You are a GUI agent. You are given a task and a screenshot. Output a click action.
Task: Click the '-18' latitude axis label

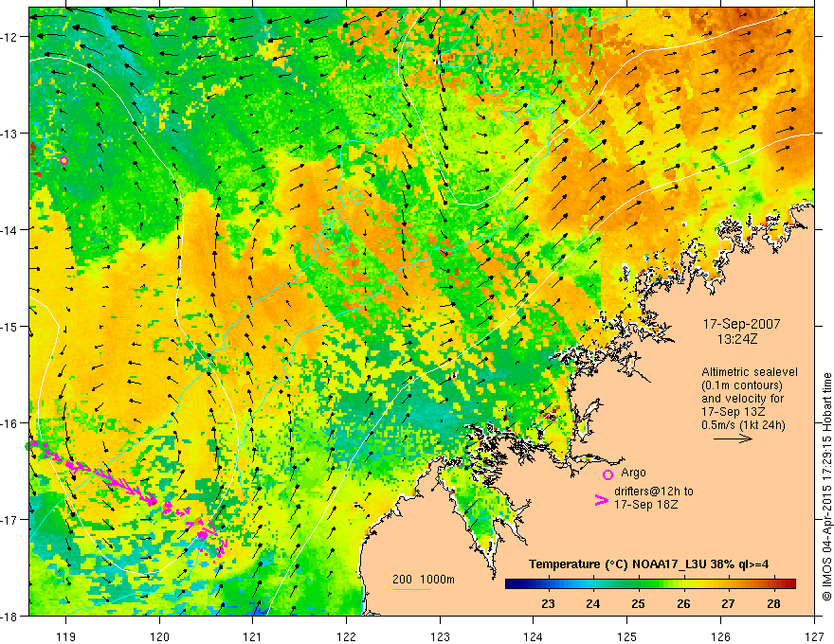[10, 616]
